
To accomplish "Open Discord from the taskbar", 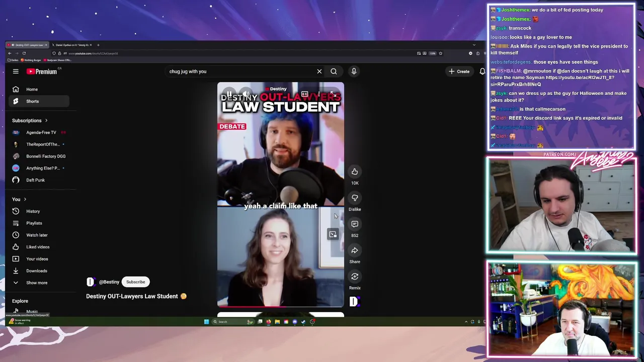I will coord(295,322).
